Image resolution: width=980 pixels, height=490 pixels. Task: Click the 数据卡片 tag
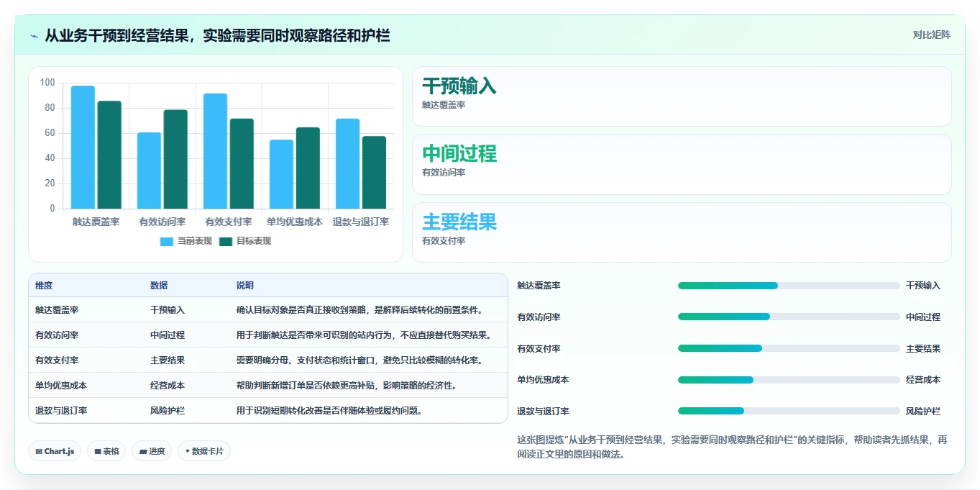coord(204,451)
